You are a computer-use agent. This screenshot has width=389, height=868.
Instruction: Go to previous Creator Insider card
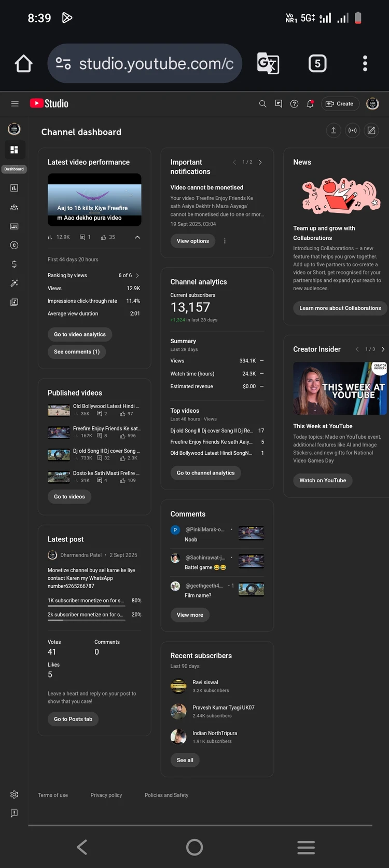[357, 349]
